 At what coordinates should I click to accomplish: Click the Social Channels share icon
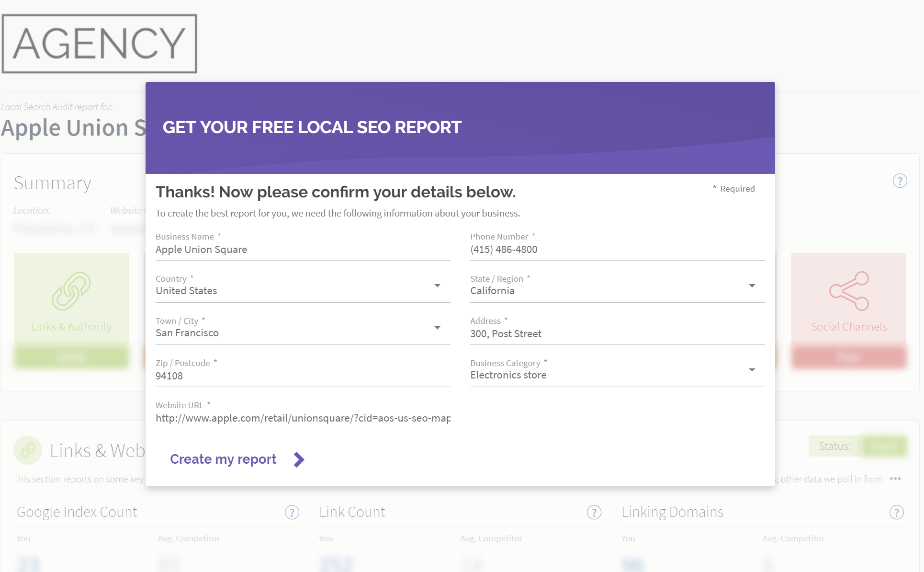pyautogui.click(x=849, y=291)
